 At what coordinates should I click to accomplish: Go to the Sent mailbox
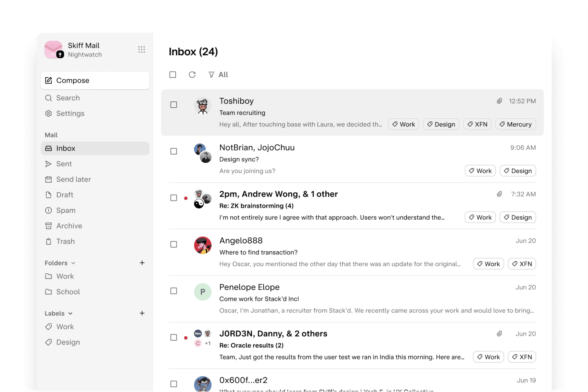coord(64,164)
